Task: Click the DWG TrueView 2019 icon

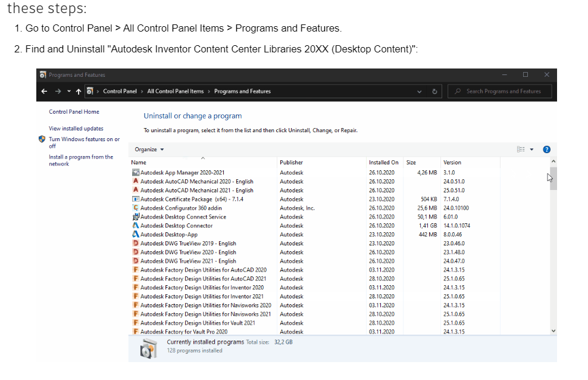Action: tap(136, 243)
